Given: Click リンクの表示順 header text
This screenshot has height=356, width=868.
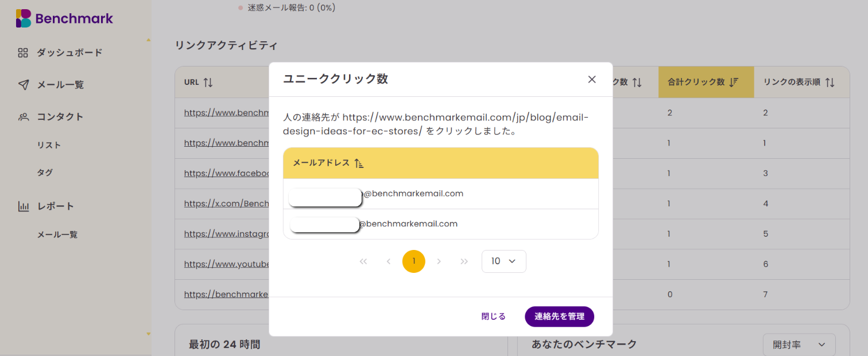Looking at the screenshot, I should pyautogui.click(x=792, y=83).
